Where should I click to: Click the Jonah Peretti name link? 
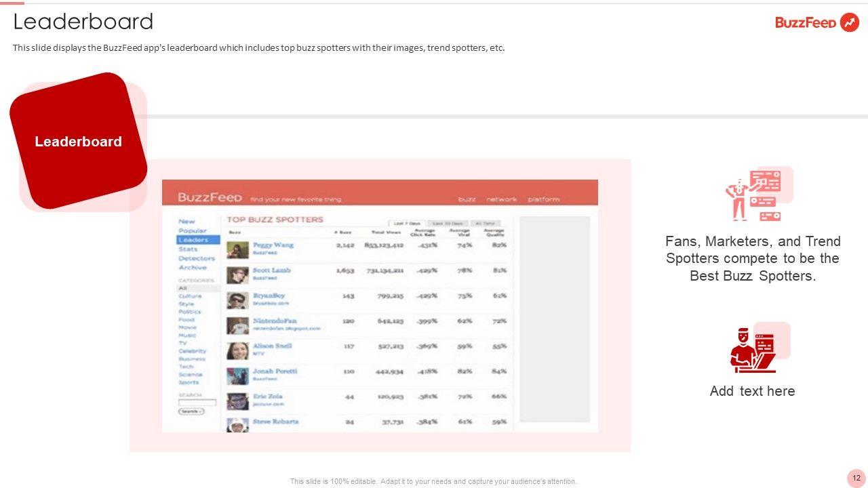[x=275, y=371]
